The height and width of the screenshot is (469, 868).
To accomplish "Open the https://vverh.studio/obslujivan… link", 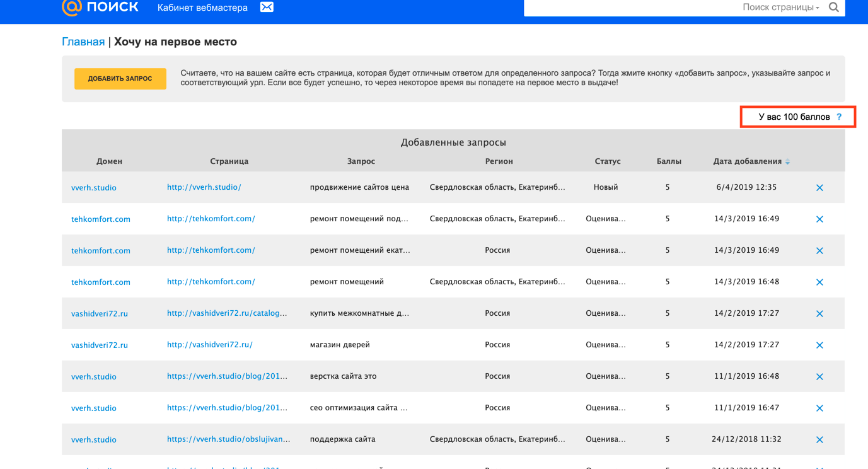I will pyautogui.click(x=229, y=439).
